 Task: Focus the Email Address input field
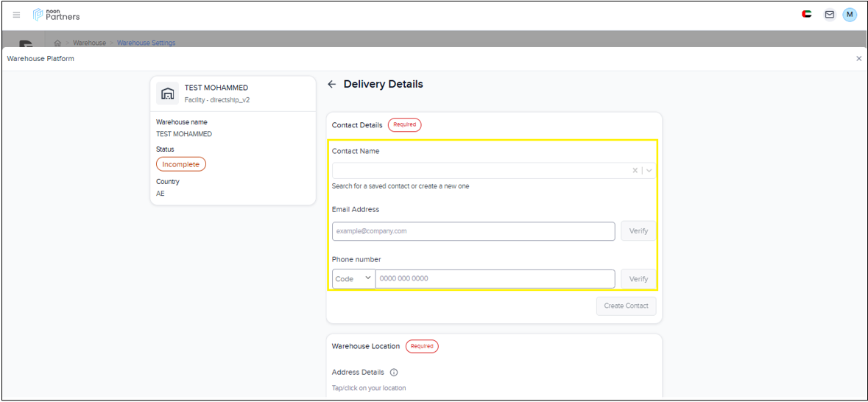coord(473,231)
